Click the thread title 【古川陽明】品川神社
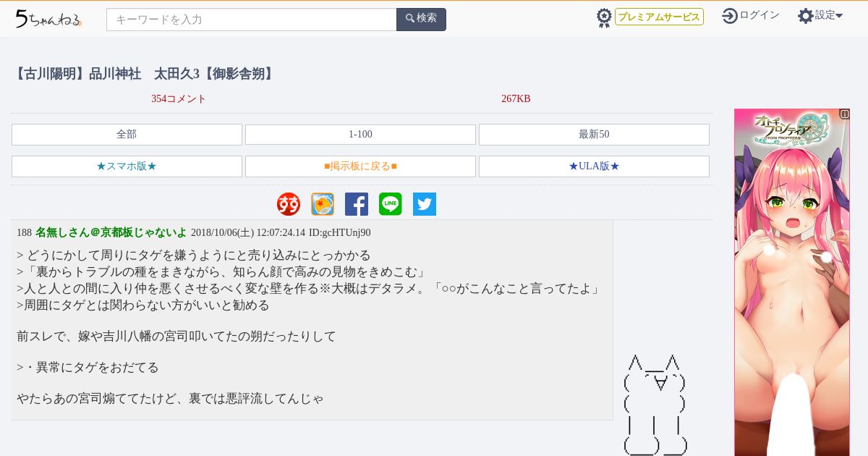 click(145, 74)
